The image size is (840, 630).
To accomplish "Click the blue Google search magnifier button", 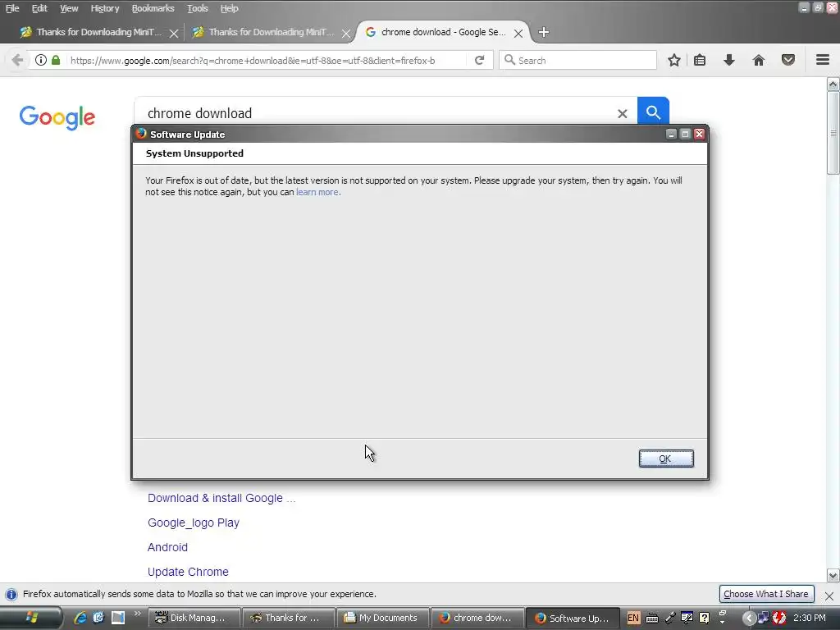I will pos(653,112).
